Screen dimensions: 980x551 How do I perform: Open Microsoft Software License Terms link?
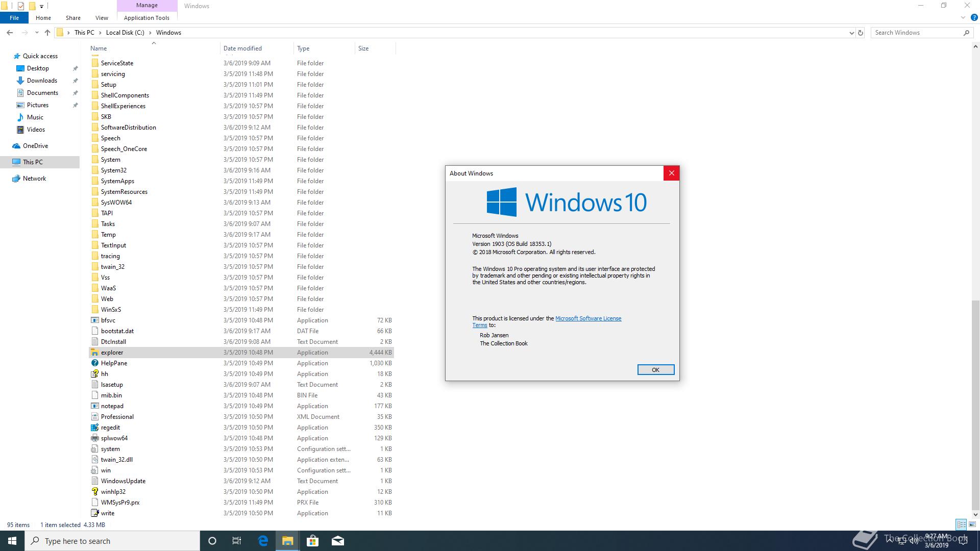click(588, 318)
